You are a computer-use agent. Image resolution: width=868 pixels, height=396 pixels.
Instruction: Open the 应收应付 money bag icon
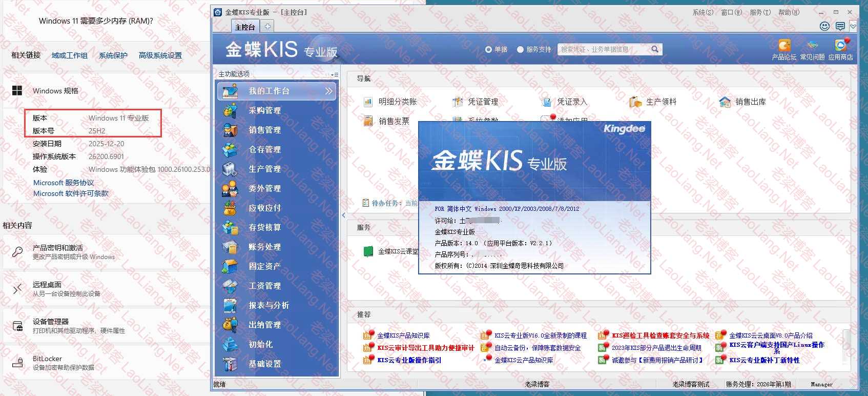click(230, 208)
